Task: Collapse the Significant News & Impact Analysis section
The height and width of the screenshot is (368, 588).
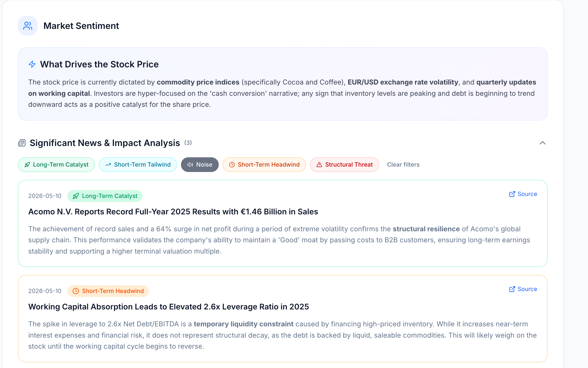Action: pyautogui.click(x=542, y=143)
